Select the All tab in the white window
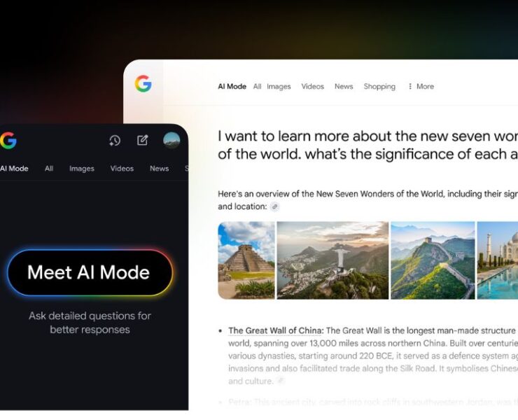 pyautogui.click(x=257, y=87)
